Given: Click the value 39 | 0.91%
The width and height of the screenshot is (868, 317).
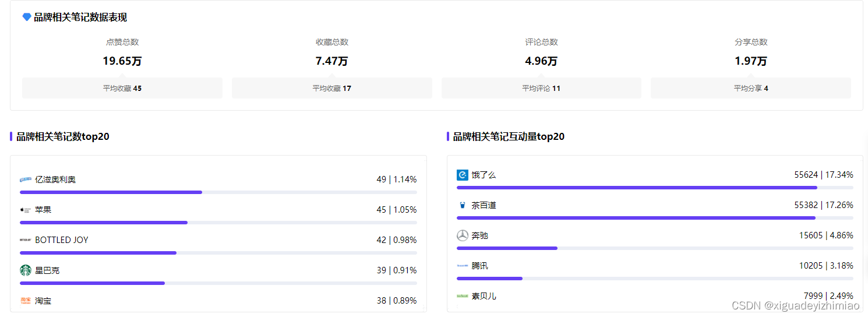Looking at the screenshot, I should pyautogui.click(x=397, y=270).
